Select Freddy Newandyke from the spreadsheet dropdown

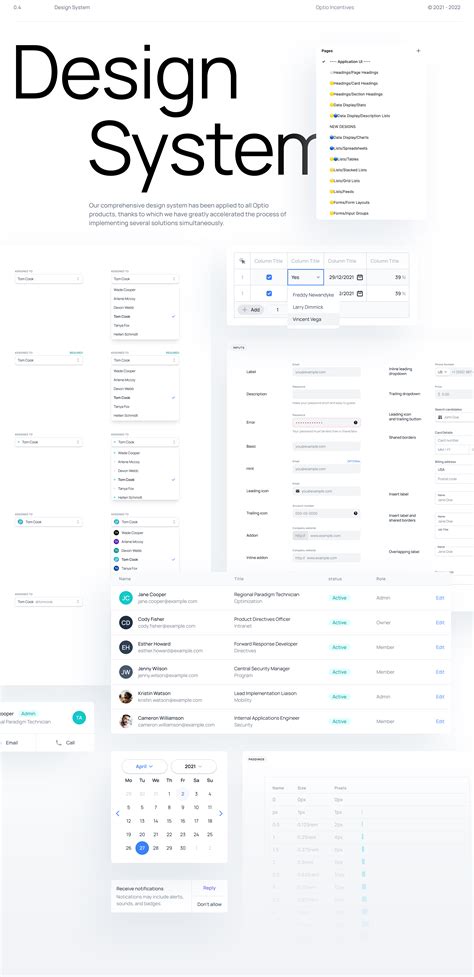click(x=313, y=295)
